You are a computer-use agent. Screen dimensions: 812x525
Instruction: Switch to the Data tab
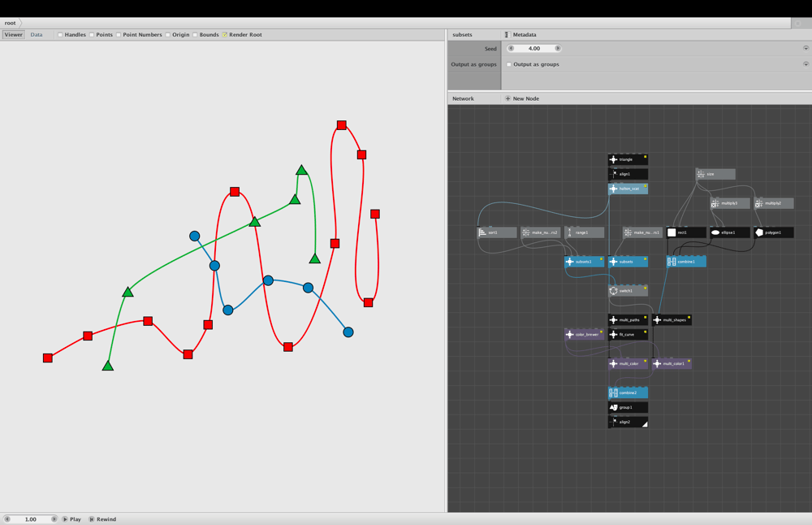click(x=37, y=35)
